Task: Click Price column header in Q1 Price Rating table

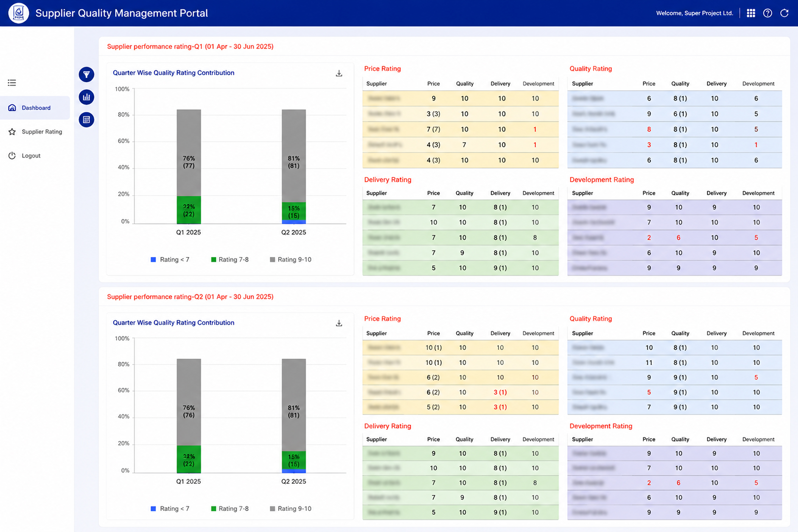Action: pos(433,83)
